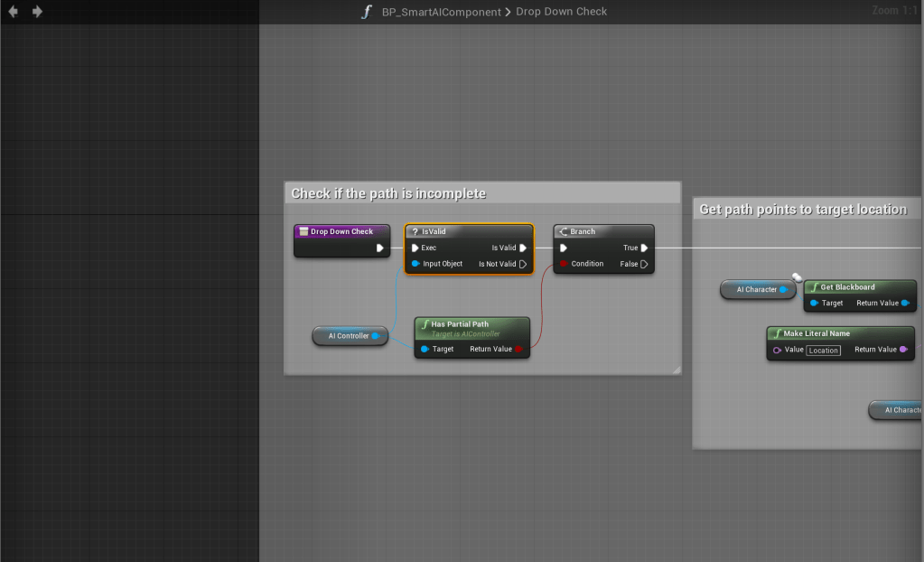
Task: Click the AI Controller output pin
Action: point(376,336)
